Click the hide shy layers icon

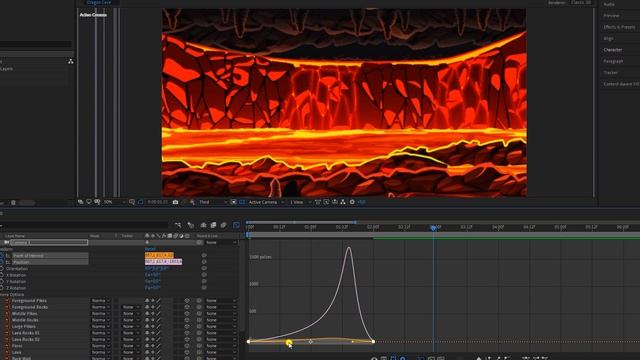coord(203,225)
